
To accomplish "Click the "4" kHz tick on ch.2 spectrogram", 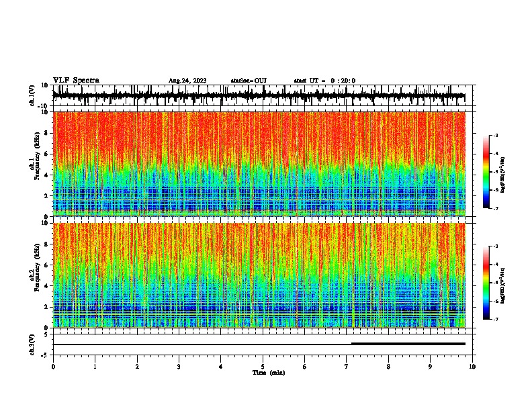I will point(46,286).
